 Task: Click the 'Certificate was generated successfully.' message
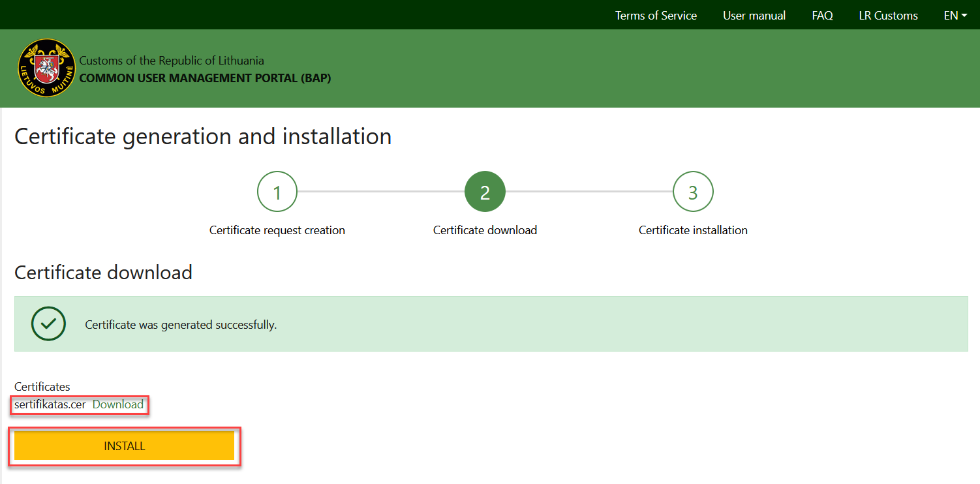point(181,325)
